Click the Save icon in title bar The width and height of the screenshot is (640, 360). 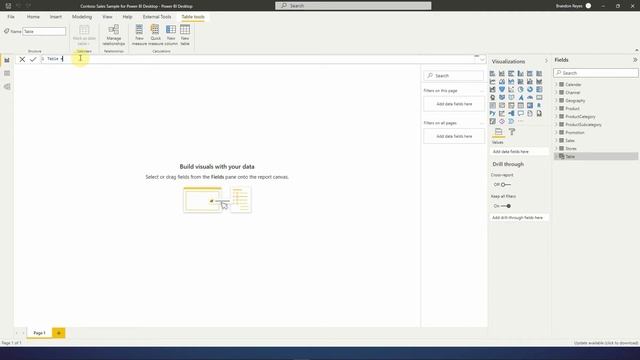click(8, 6)
